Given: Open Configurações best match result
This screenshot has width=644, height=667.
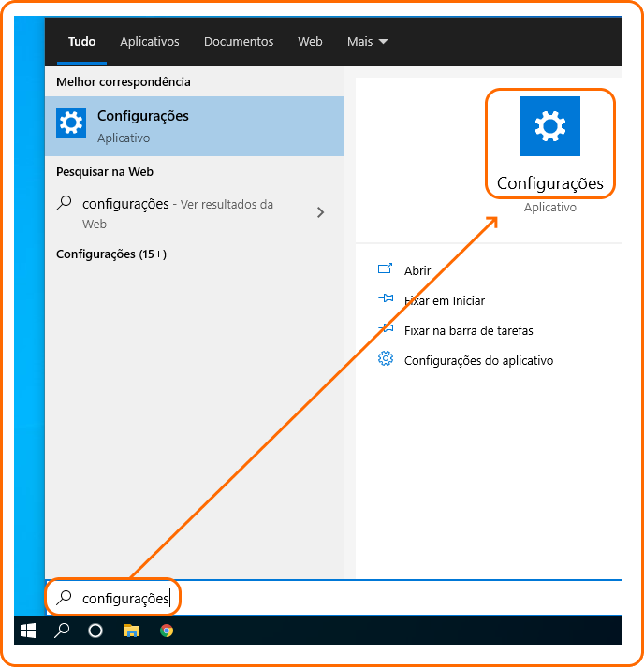Looking at the screenshot, I should [x=195, y=126].
